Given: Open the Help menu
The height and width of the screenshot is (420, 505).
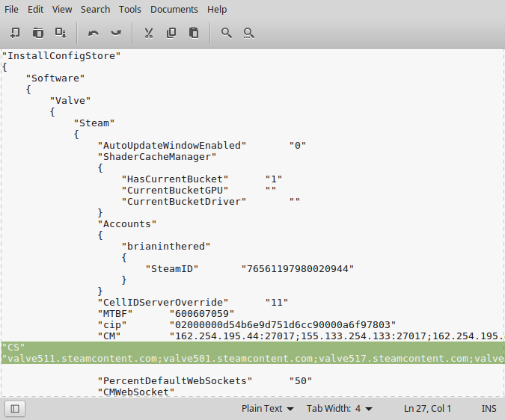Looking at the screenshot, I should (217, 9).
